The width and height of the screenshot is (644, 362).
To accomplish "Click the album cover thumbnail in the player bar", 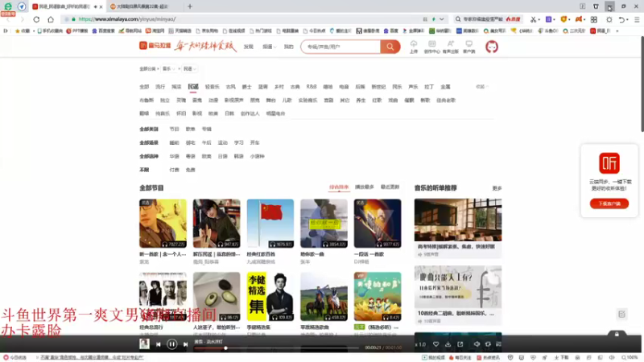I will [144, 344].
